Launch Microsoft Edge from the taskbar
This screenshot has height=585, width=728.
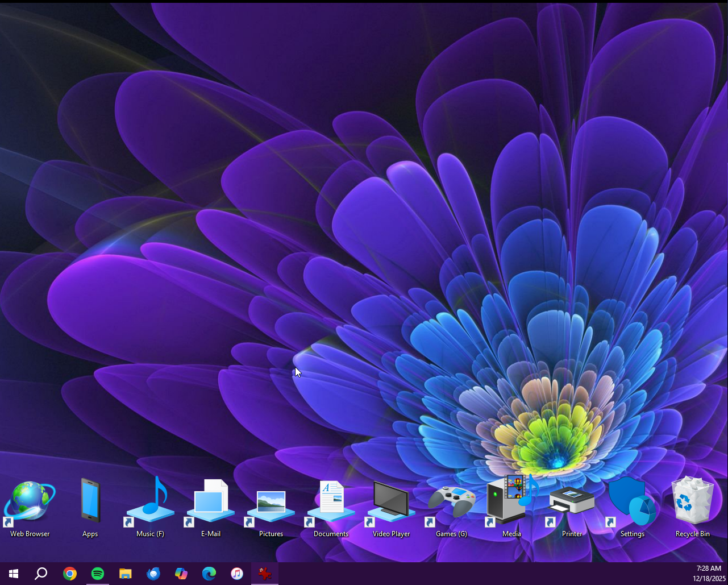point(209,574)
